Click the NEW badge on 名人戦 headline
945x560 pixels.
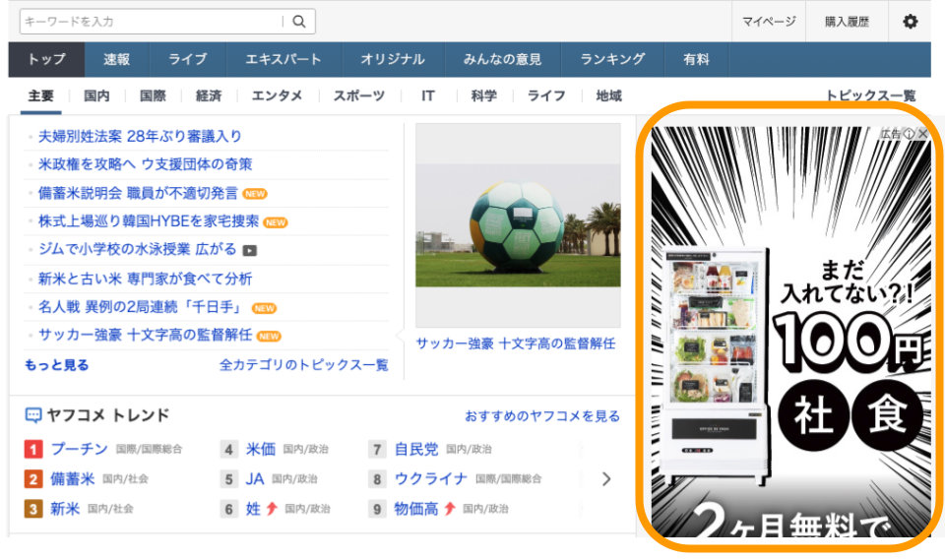tap(264, 308)
